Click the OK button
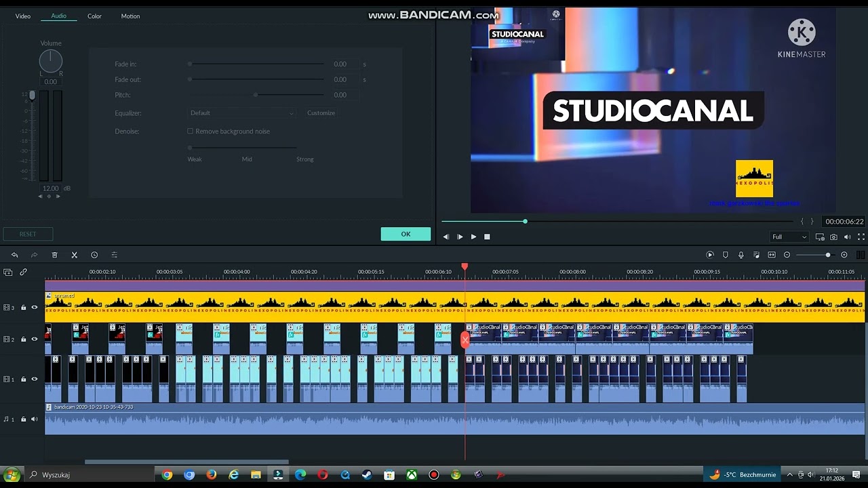This screenshot has height=488, width=868. pyautogui.click(x=406, y=234)
